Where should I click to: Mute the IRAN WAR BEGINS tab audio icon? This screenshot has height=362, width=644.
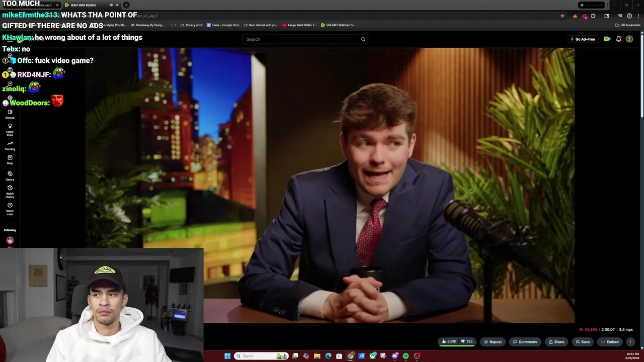point(111,5)
